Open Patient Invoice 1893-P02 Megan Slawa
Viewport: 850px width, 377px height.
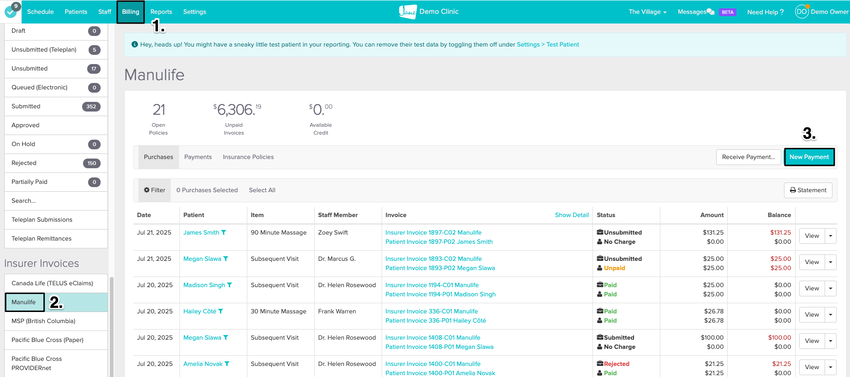pos(440,268)
